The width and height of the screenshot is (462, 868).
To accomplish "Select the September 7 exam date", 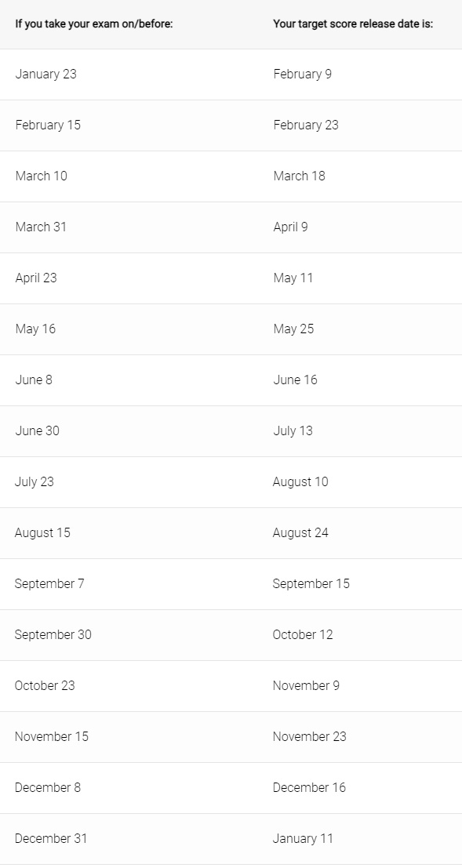I will click(x=49, y=583).
